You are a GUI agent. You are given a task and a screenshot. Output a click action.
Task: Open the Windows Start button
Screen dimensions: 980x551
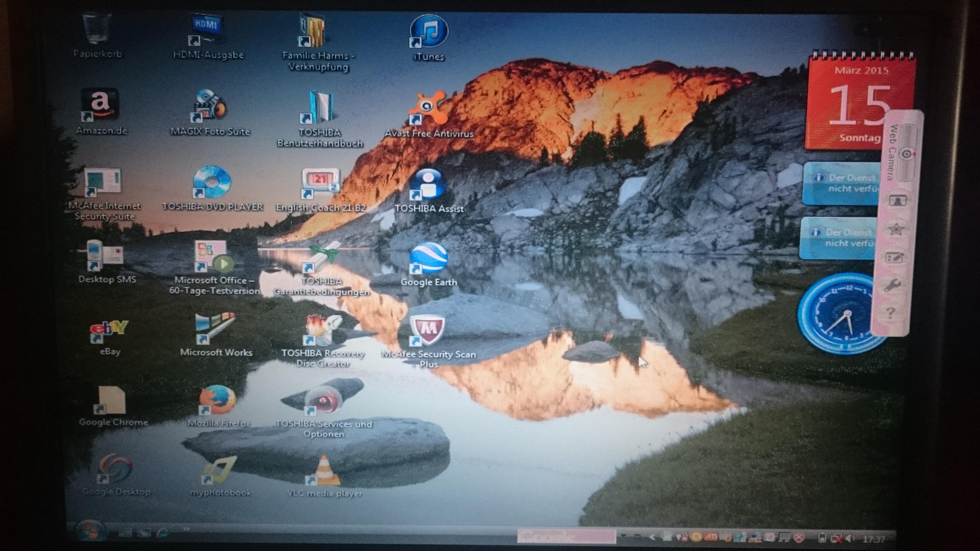coord(90,531)
